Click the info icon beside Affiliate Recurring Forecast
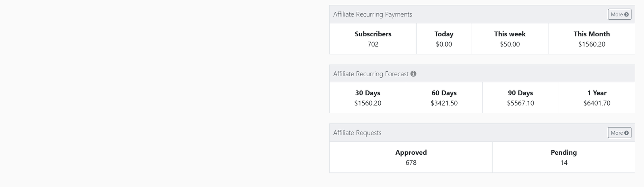Viewport: 644px width, 187px height. click(x=413, y=74)
